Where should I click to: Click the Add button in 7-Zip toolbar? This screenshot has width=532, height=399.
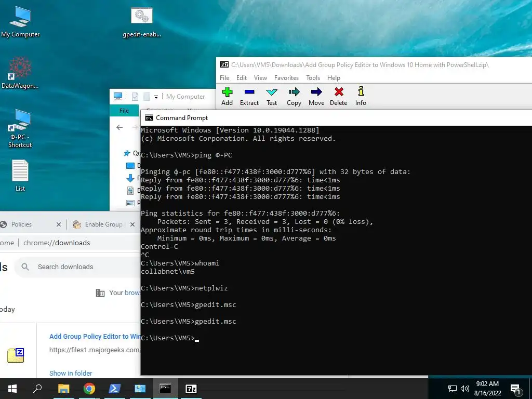tap(227, 96)
